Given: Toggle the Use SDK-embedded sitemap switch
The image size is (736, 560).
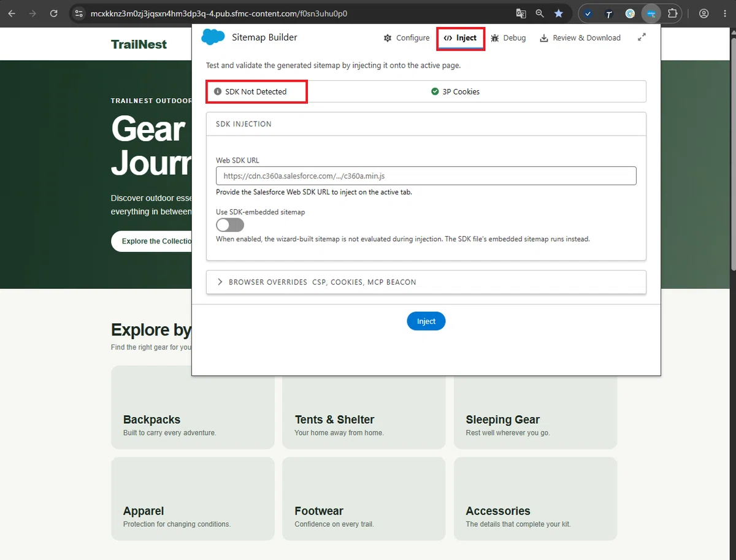Looking at the screenshot, I should coord(230,224).
